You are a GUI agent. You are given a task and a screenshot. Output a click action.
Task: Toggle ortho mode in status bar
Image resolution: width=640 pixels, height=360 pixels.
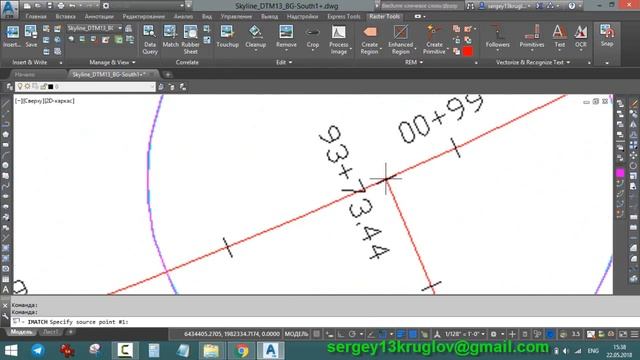click(341, 334)
